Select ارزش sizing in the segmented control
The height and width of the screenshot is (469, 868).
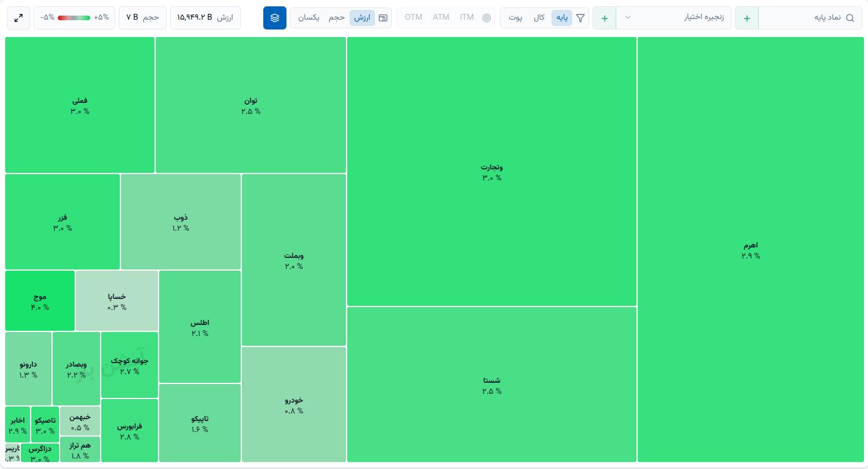tap(362, 17)
